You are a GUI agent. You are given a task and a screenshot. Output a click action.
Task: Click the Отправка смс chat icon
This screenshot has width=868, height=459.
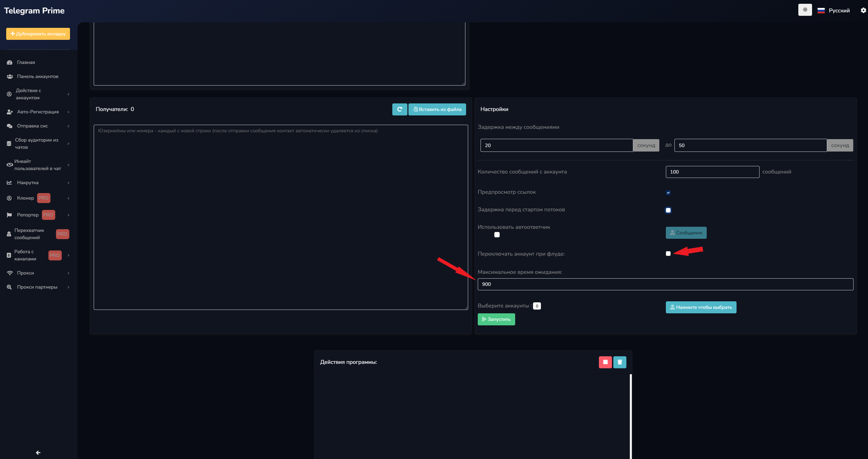10,126
